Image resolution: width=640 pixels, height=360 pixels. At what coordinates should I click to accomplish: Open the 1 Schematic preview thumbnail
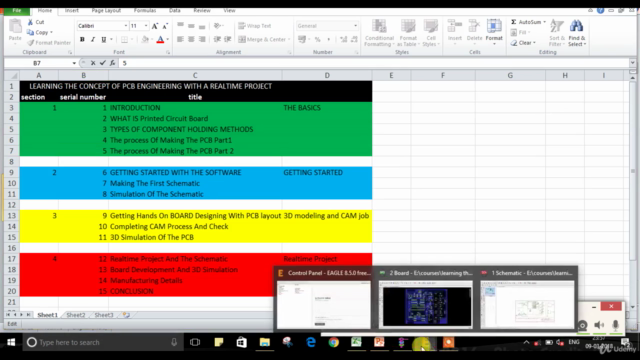[527, 304]
